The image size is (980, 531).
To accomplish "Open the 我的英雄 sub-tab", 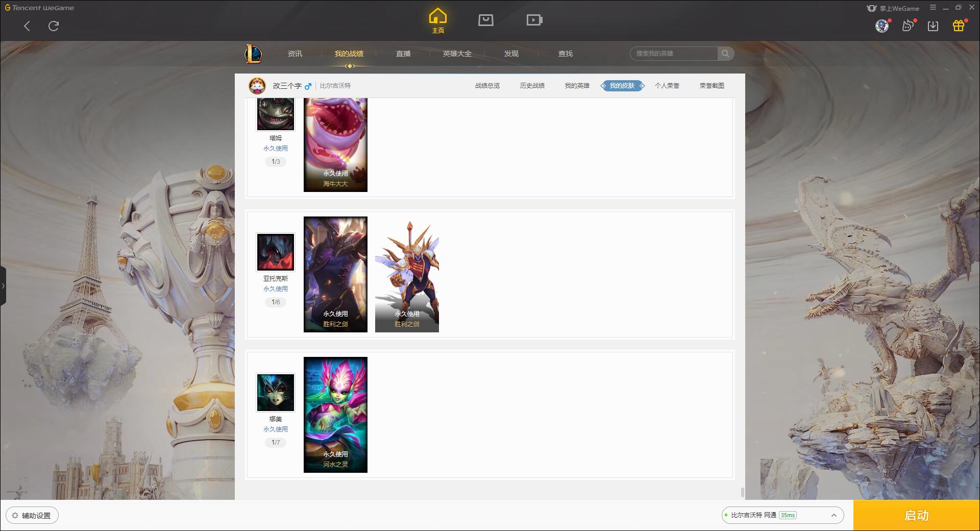I will (x=577, y=86).
